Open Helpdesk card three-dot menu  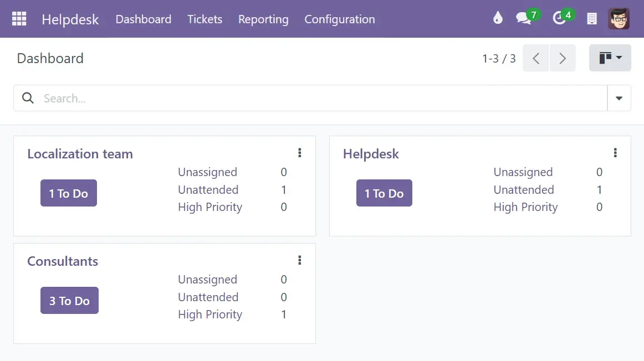coord(615,153)
